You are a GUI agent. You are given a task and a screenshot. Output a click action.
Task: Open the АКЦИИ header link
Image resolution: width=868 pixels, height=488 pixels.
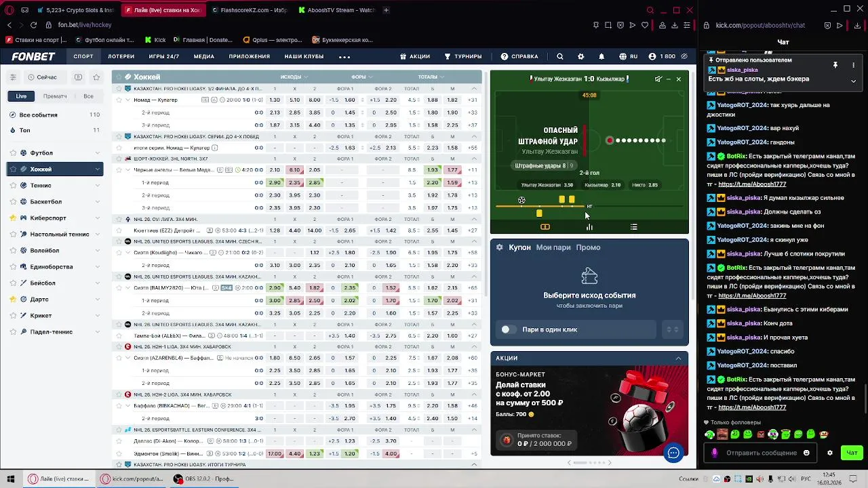415,56
